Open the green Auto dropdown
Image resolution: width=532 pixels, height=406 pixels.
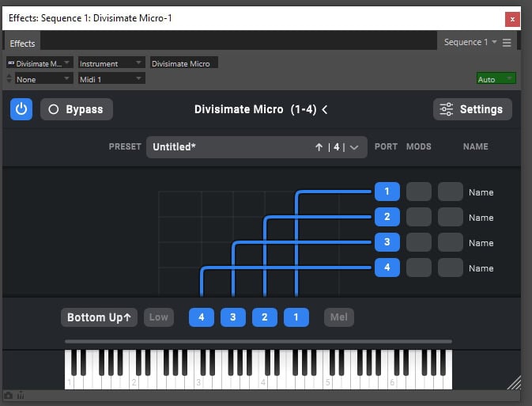496,79
